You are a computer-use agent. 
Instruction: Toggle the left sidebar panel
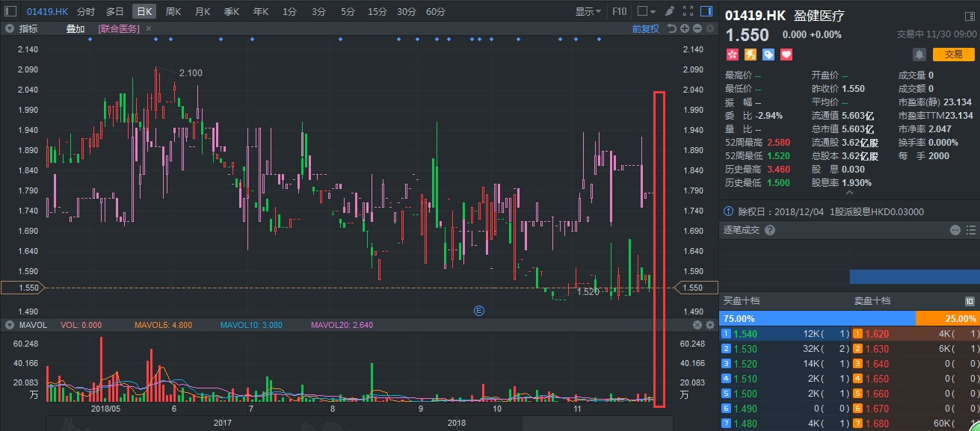(x=10, y=12)
